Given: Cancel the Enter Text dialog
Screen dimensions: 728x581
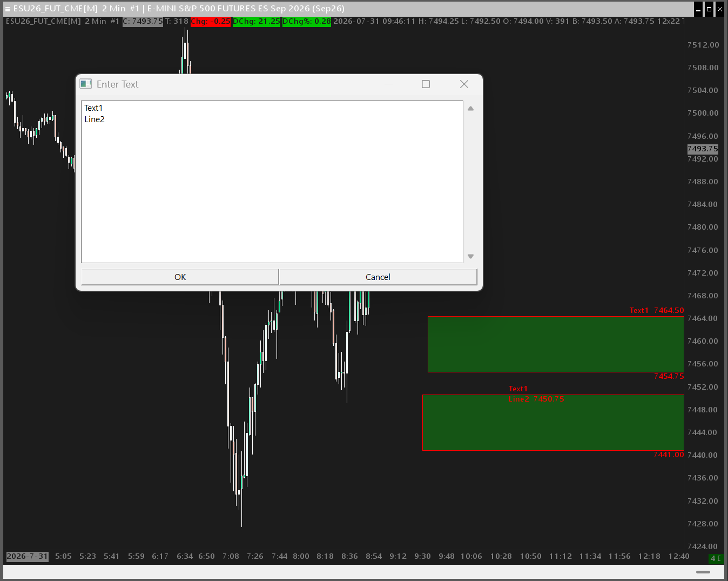Looking at the screenshot, I should point(378,277).
